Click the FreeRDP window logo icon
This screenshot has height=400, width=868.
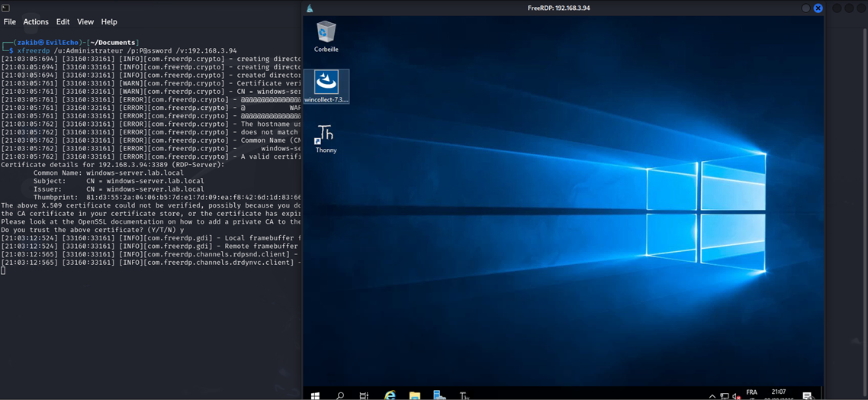click(310, 8)
